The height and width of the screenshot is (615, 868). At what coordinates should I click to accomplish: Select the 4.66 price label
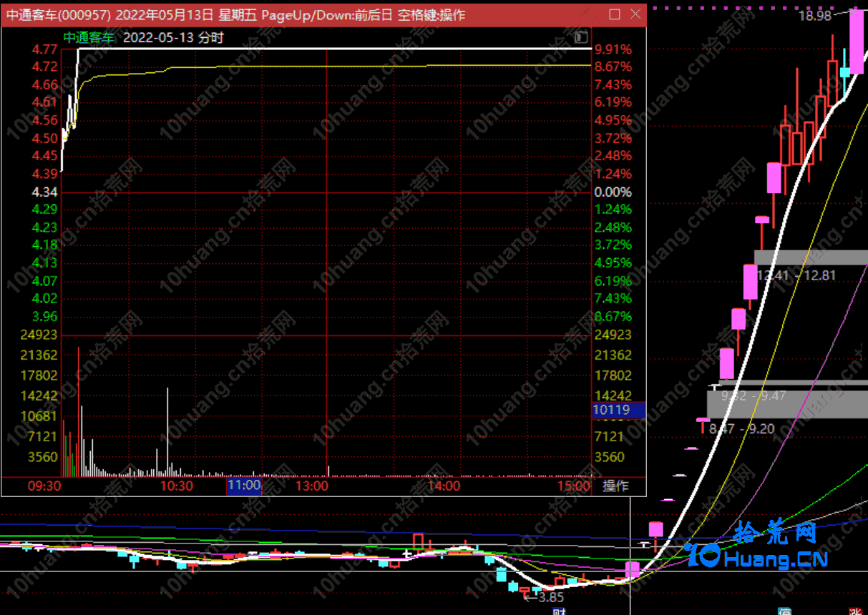pos(45,85)
